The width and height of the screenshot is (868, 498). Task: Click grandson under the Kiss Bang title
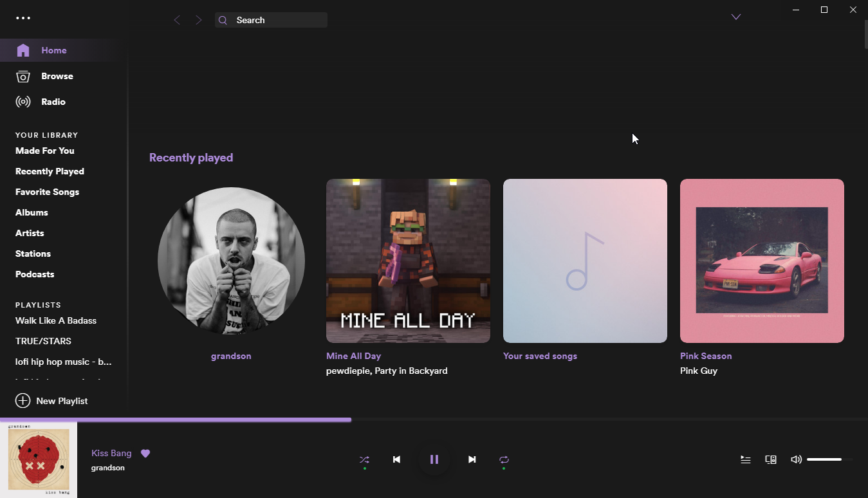(108, 468)
